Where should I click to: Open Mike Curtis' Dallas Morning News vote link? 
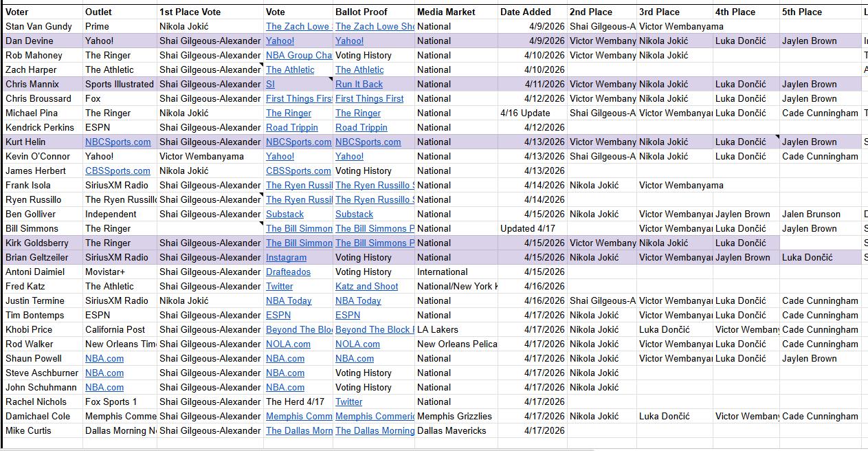point(299,431)
